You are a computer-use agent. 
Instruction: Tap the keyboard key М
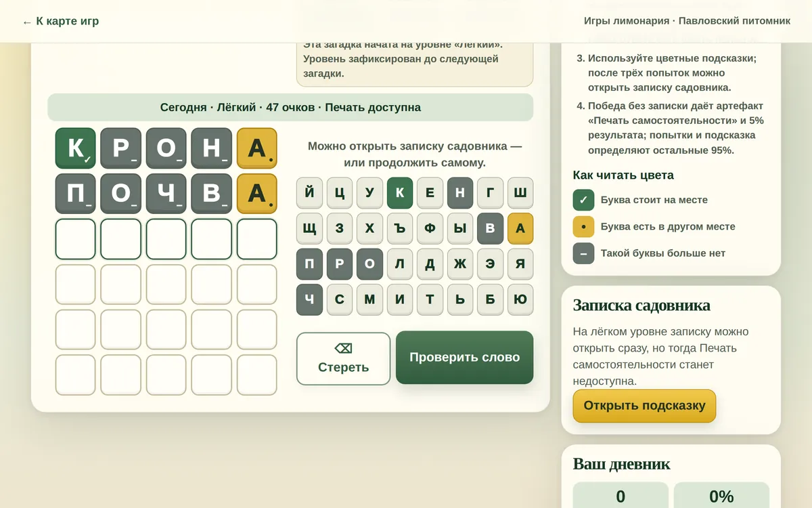369,299
